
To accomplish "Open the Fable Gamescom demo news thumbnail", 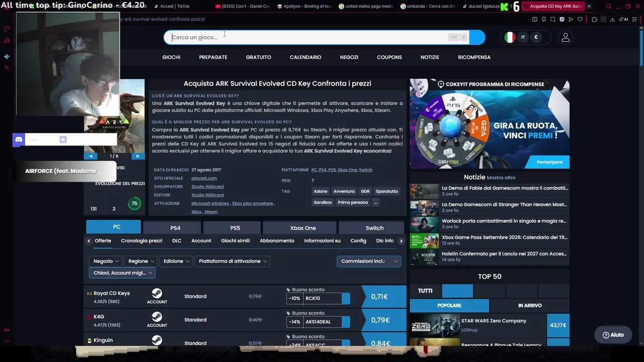I will (424, 191).
